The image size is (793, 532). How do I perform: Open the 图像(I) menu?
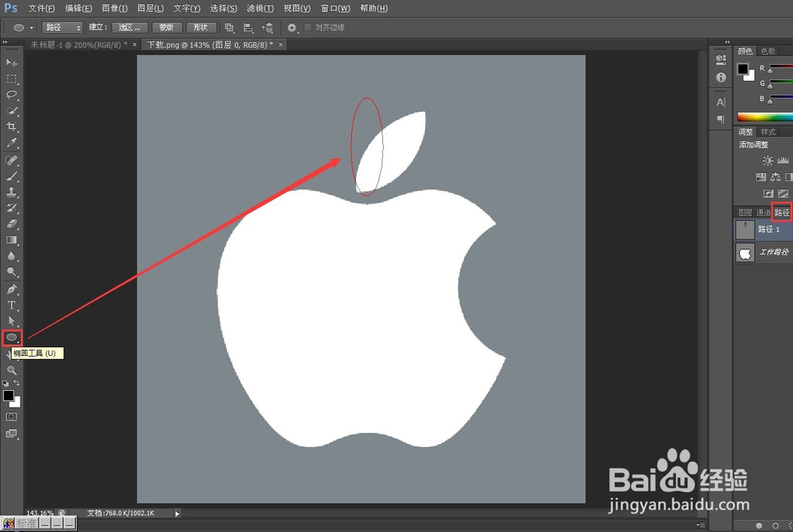pyautogui.click(x=115, y=8)
